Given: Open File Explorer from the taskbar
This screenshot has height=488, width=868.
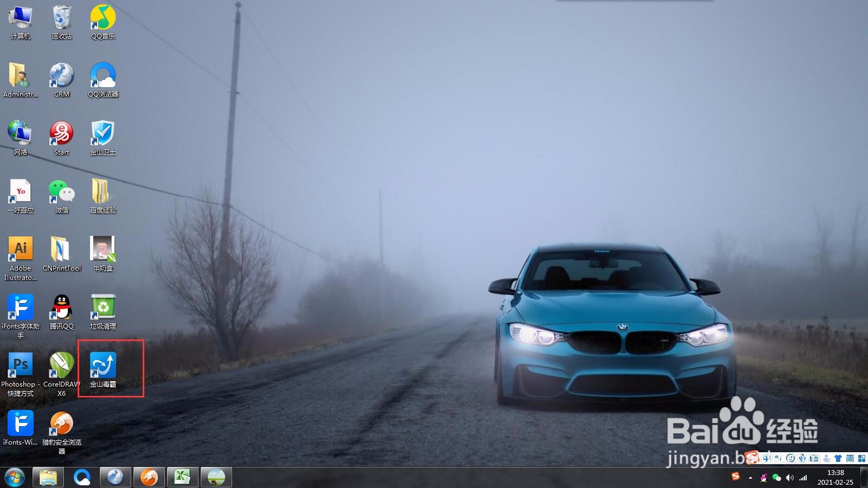Looking at the screenshot, I should click(x=48, y=478).
